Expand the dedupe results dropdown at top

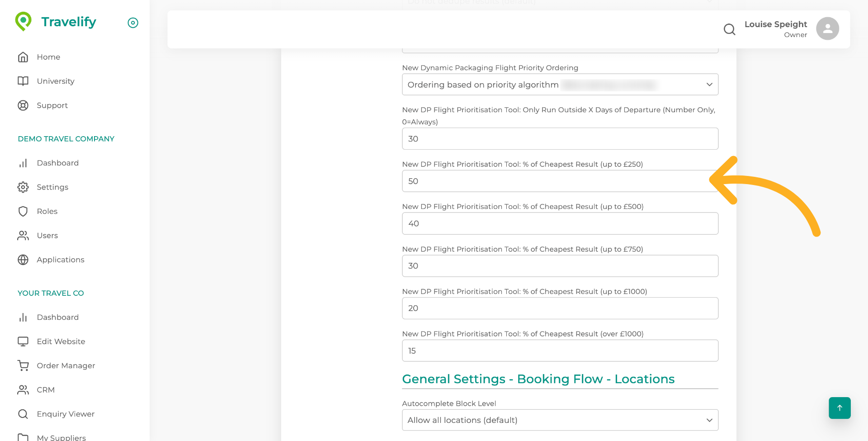point(560,2)
